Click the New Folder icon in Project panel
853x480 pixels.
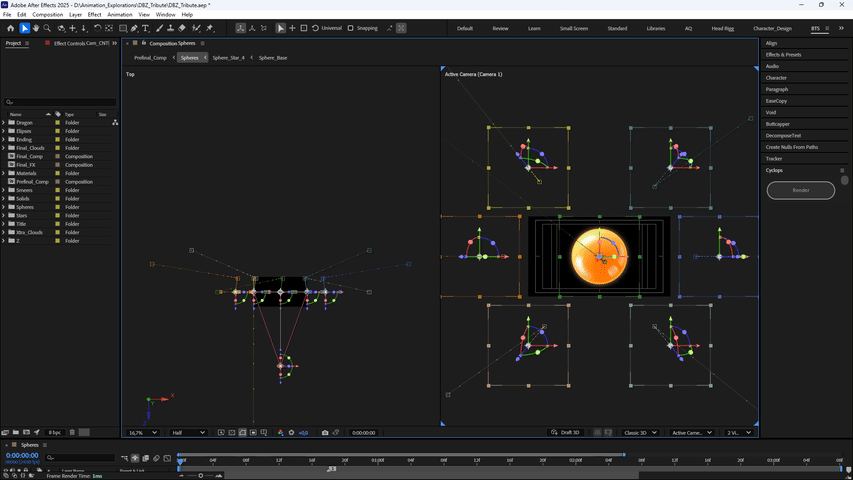[x=16, y=432]
